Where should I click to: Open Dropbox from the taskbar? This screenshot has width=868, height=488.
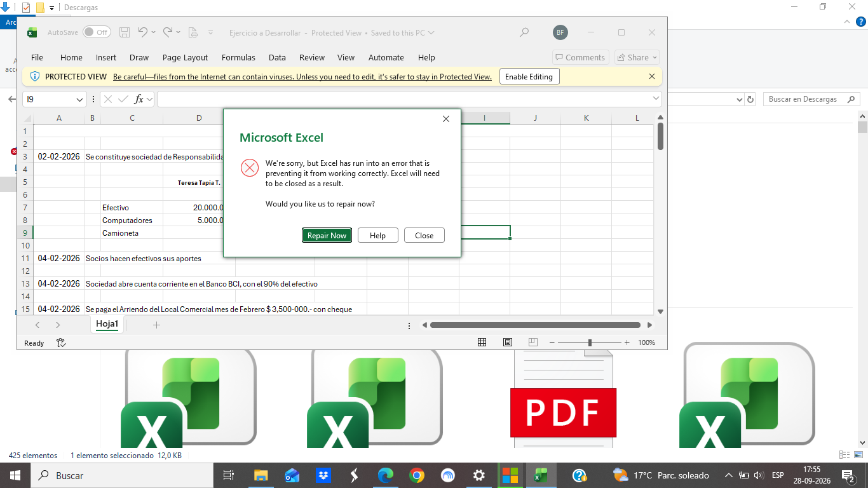[323, 475]
